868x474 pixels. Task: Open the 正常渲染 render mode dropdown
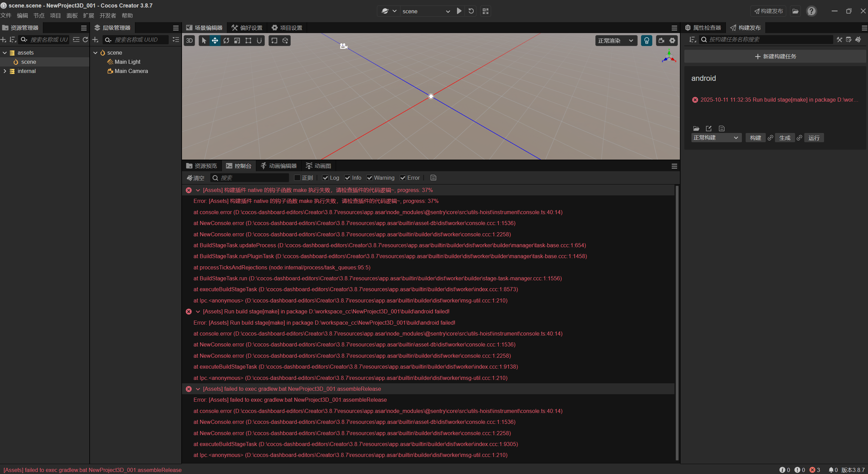point(616,41)
